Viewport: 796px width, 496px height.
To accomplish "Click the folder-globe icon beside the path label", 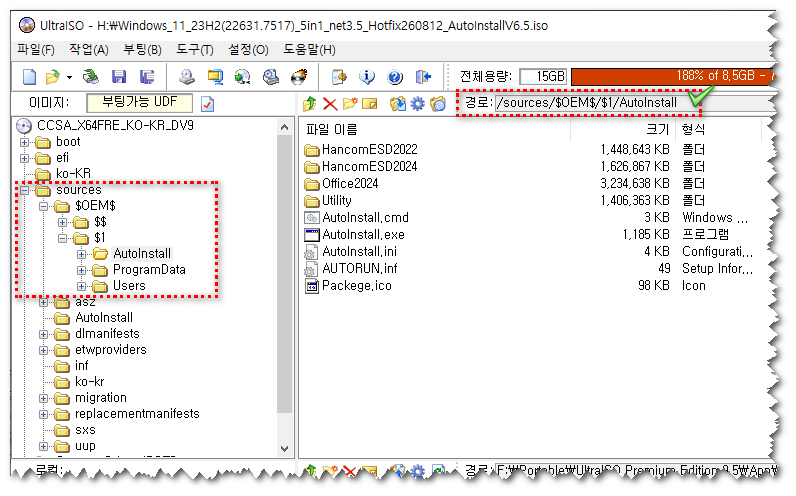I will pyautogui.click(x=438, y=104).
